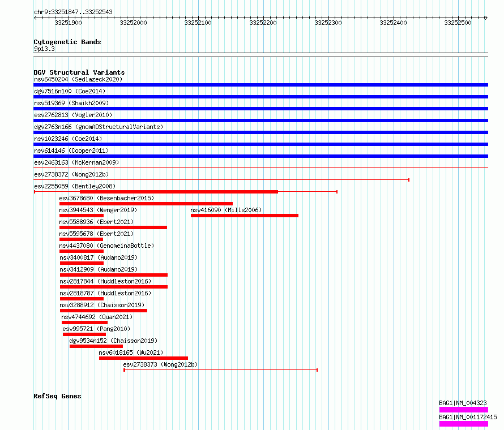Image resolution: width=504 pixels, height=430 pixels.
Task: Click the DGV Structural Variants track title
Action: [79, 72]
